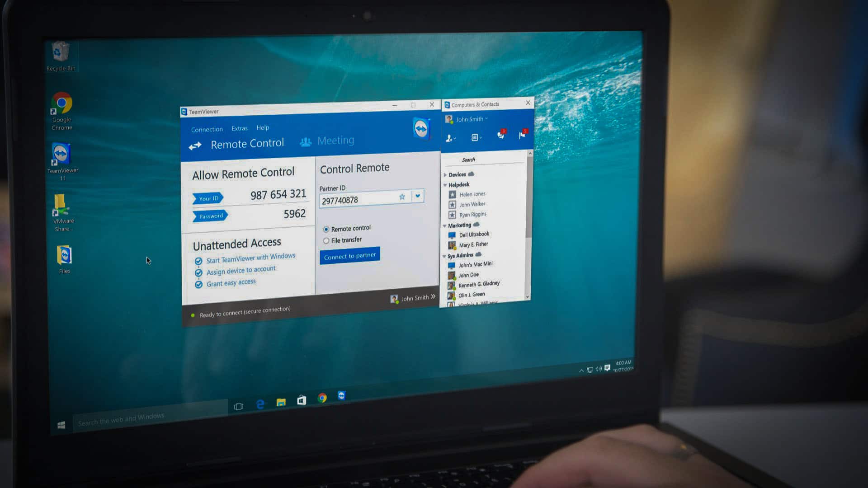This screenshot has height=488, width=868.
Task: Click the Grant easy access link
Action: click(x=231, y=283)
